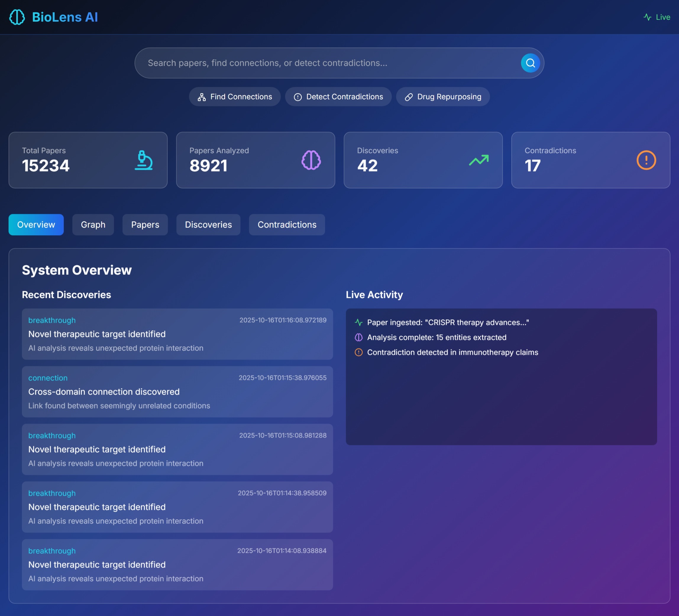Open the Contradictions tab
Viewport: 679px width, 616px height.
click(x=287, y=225)
